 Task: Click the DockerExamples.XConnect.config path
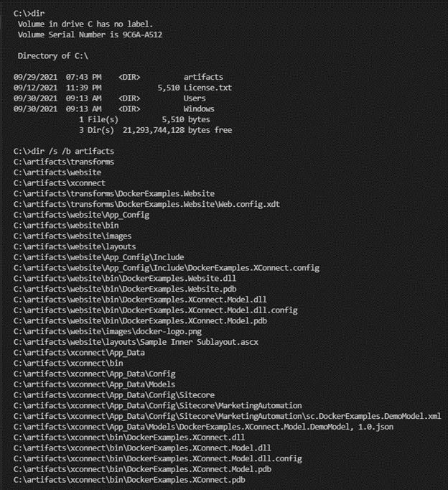[x=167, y=268]
